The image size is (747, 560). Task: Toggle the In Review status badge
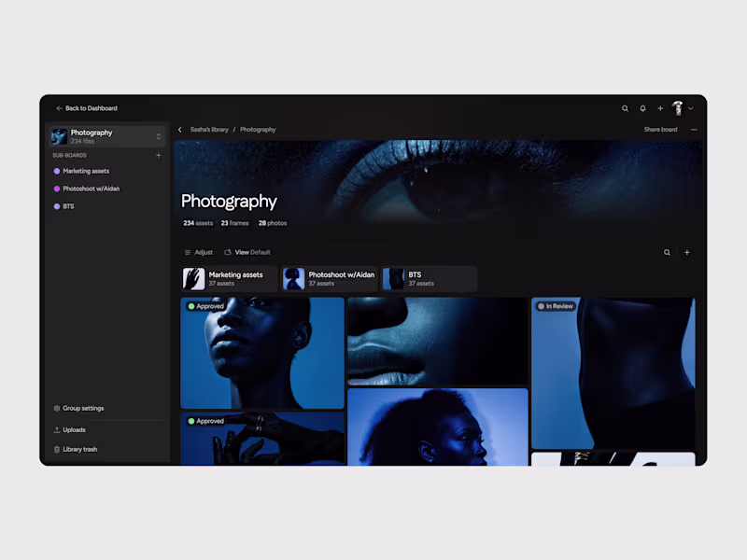pyautogui.click(x=557, y=305)
